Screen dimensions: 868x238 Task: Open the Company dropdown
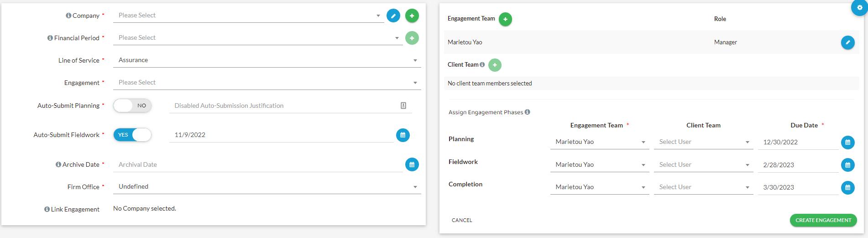pos(248,16)
